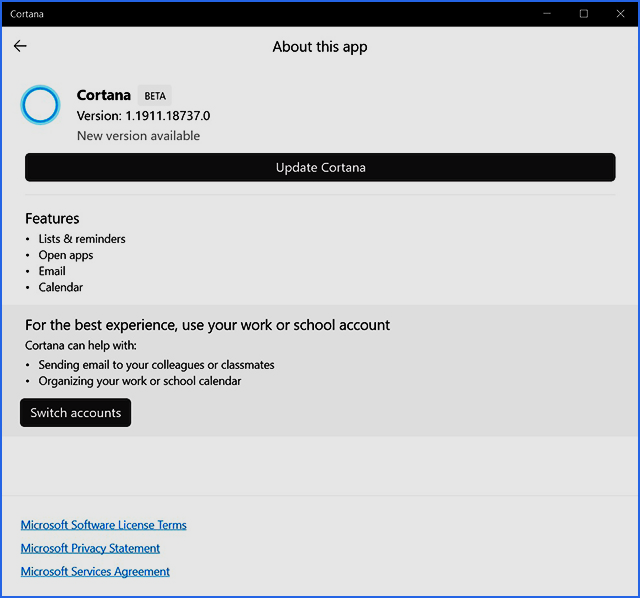Select the Calendar feature item
Image resolution: width=640 pixels, height=598 pixels.
(x=61, y=287)
